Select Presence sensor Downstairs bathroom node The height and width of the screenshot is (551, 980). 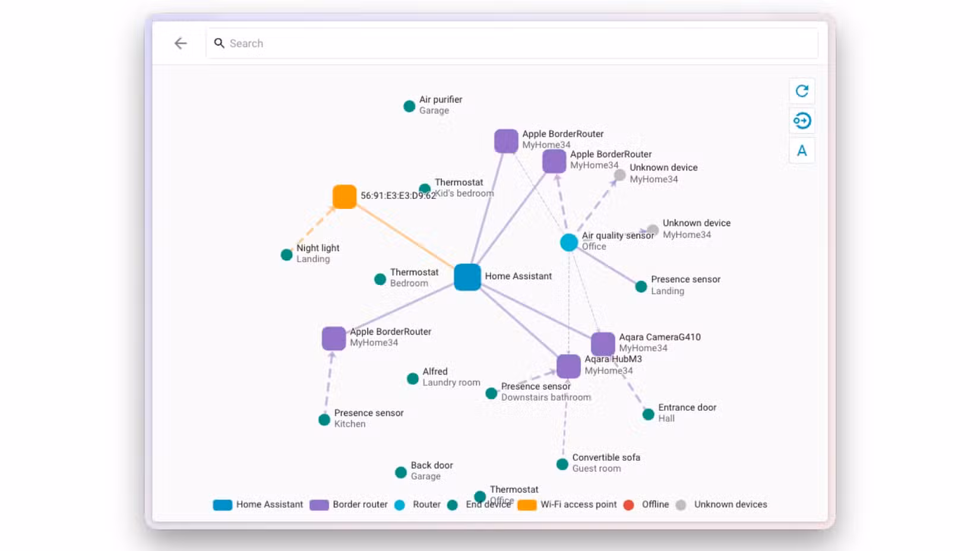(x=491, y=393)
